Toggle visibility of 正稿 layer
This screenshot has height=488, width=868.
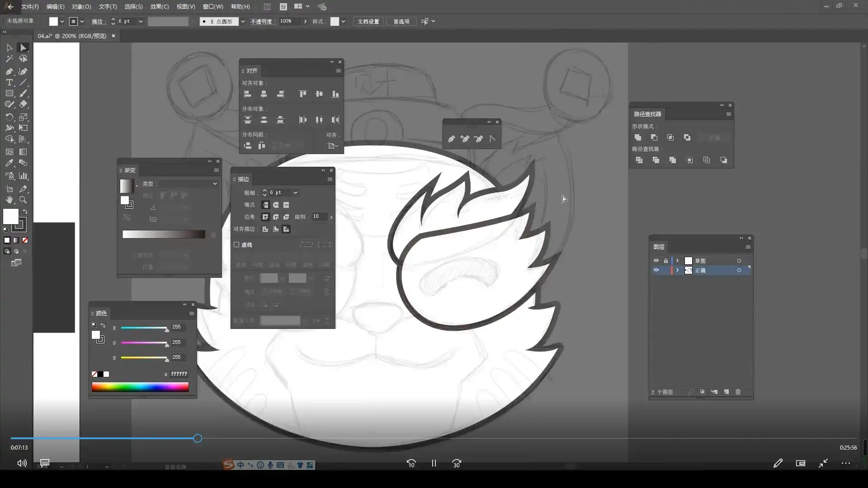[656, 270]
